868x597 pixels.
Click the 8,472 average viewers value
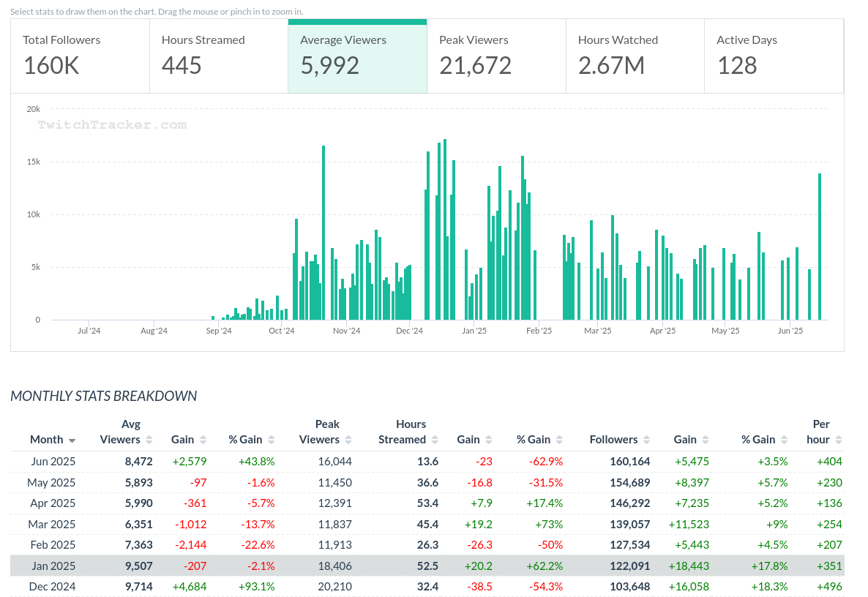[x=139, y=462]
